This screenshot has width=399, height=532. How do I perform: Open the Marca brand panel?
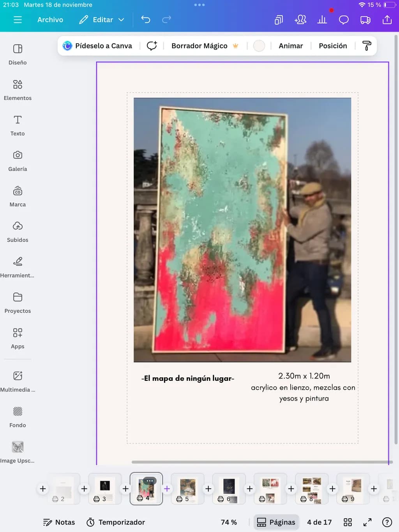click(18, 196)
